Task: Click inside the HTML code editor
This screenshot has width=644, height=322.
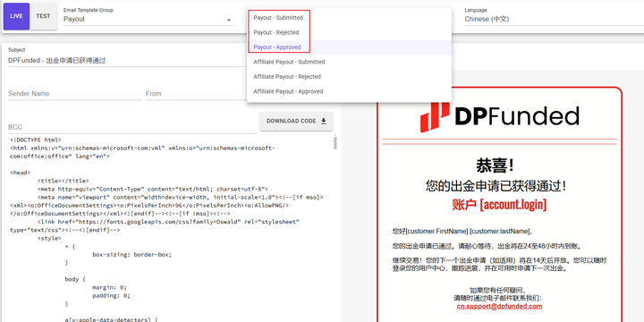Action: pyautogui.click(x=171, y=229)
